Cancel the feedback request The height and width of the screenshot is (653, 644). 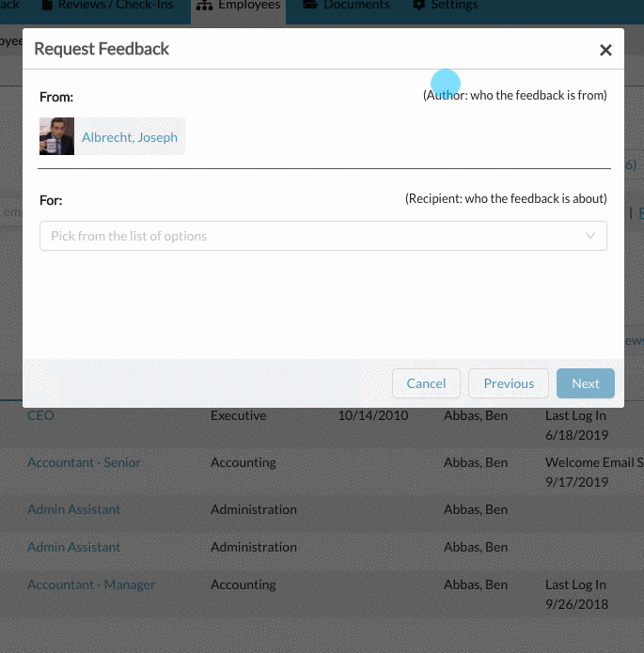(x=426, y=383)
